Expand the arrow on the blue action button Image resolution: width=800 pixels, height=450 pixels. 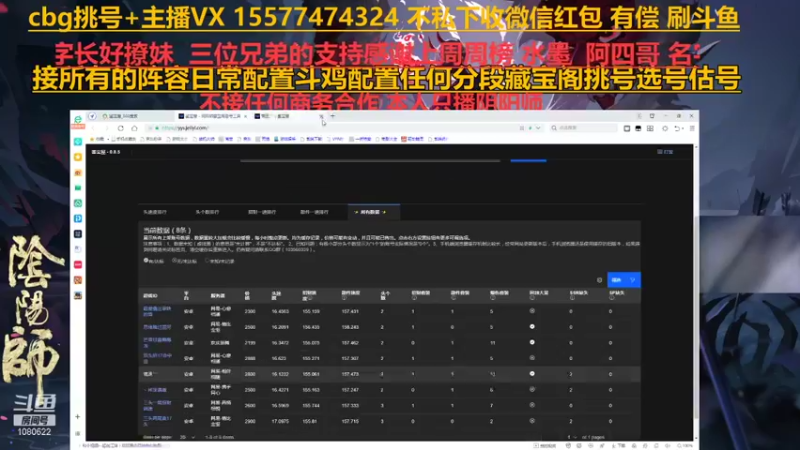pyautogui.click(x=633, y=280)
